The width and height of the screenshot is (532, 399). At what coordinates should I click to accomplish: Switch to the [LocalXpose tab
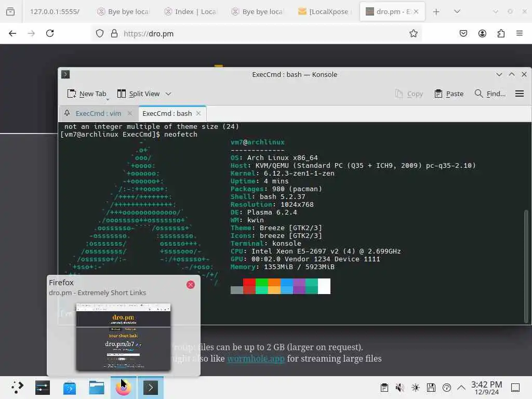(324, 11)
